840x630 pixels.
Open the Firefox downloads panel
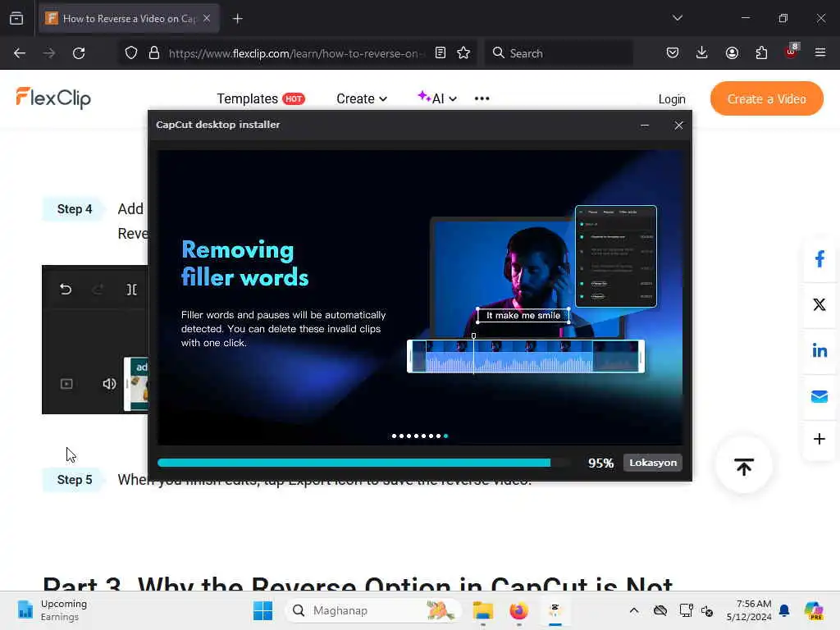702,52
